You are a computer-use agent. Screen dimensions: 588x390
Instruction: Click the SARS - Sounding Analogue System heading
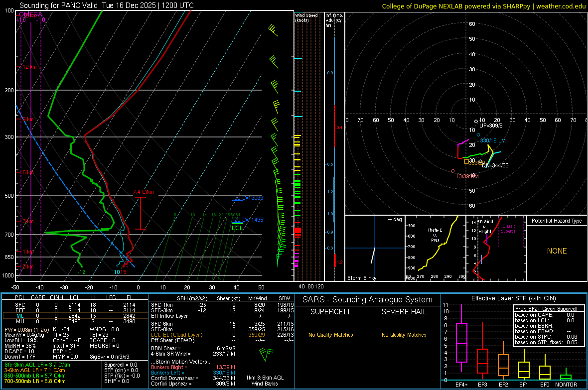[367, 300]
